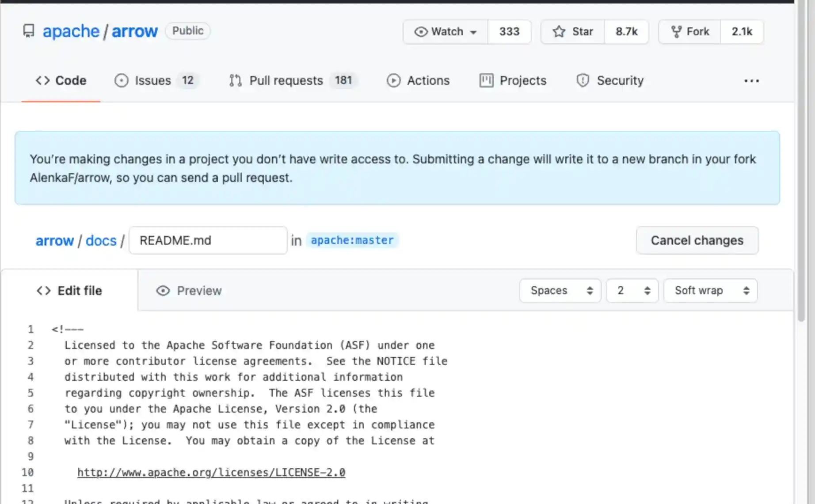Fork the repository
This screenshot has width=815, height=504.
click(689, 31)
